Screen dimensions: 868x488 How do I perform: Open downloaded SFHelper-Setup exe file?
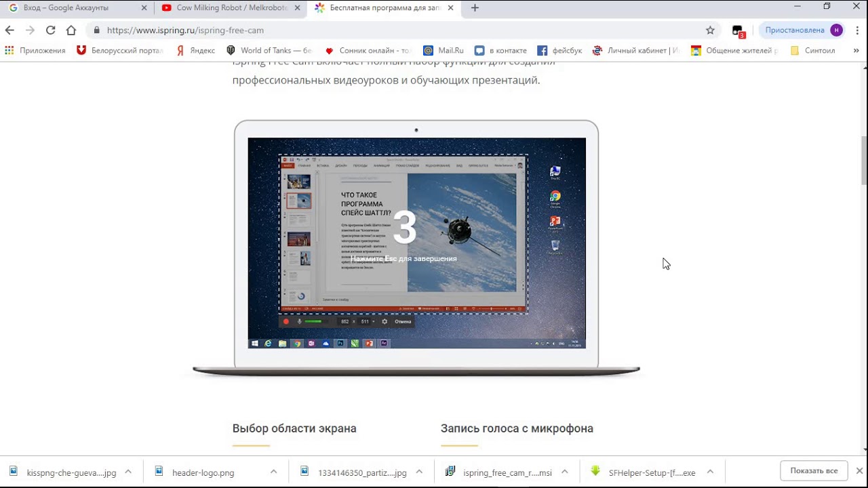tap(644, 472)
